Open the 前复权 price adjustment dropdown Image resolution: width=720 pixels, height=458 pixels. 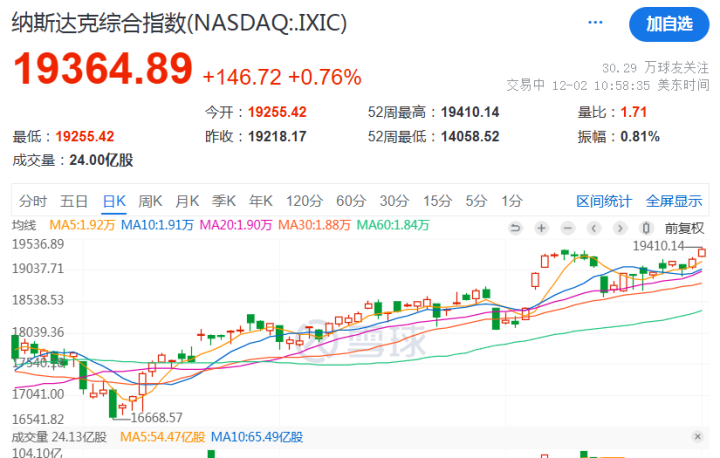[684, 228]
